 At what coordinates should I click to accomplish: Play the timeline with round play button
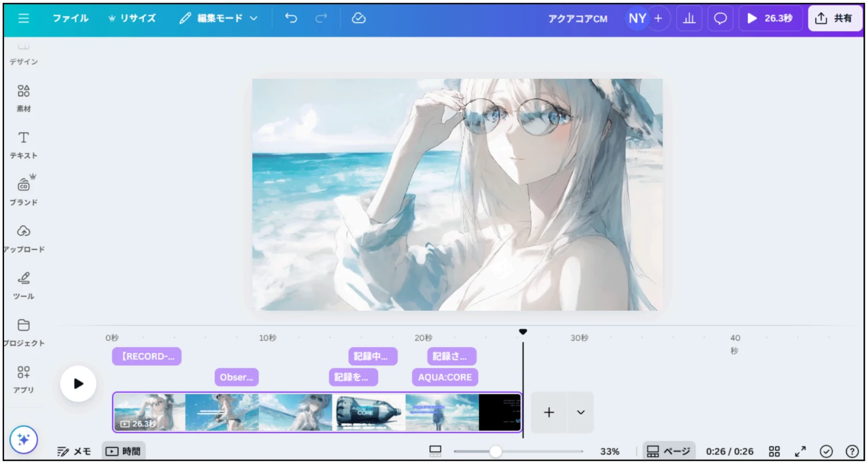tap(78, 384)
